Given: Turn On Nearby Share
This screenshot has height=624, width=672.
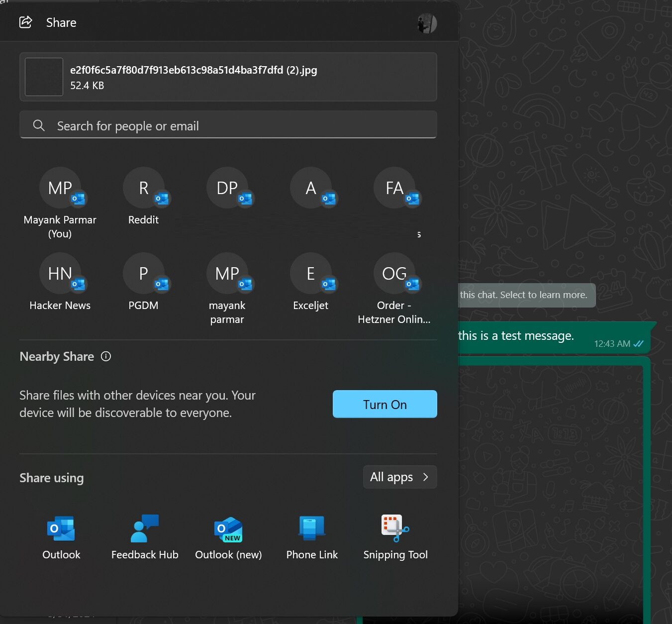Looking at the screenshot, I should 385,404.
